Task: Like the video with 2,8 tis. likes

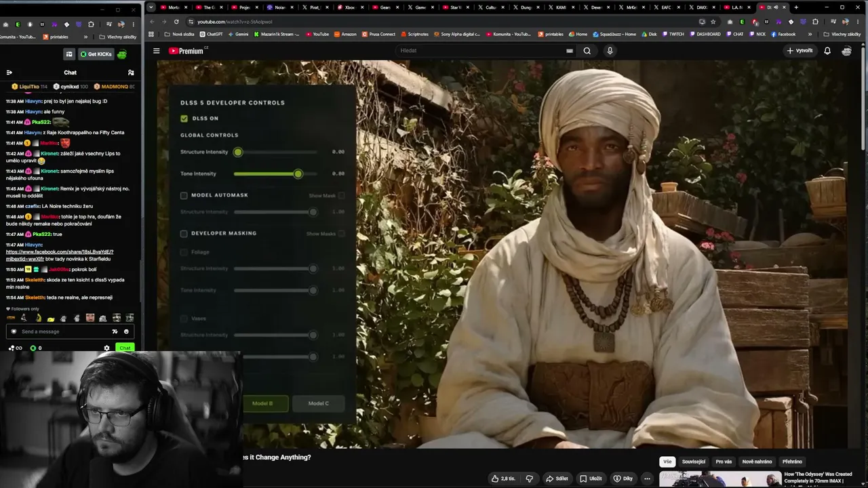Action: point(503,479)
